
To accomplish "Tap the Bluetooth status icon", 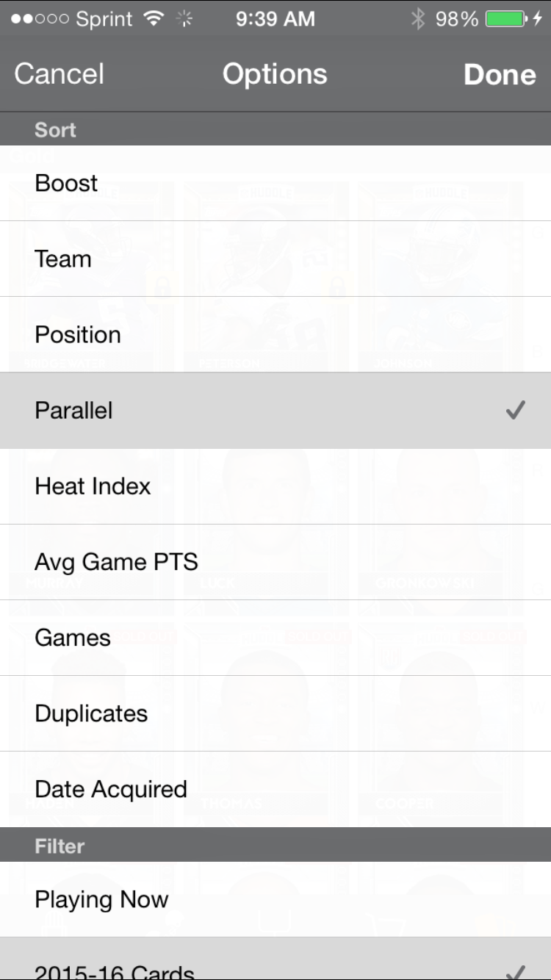I will click(418, 19).
